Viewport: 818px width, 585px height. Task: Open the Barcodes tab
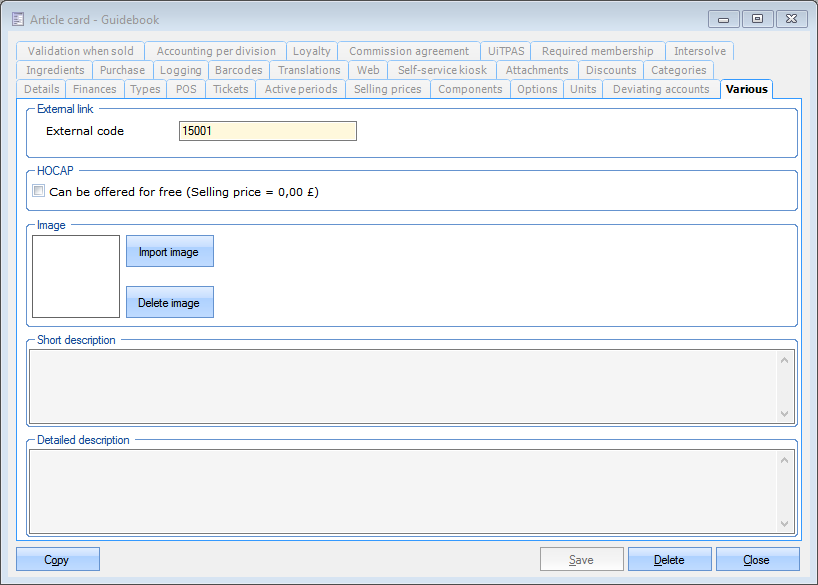pos(239,70)
